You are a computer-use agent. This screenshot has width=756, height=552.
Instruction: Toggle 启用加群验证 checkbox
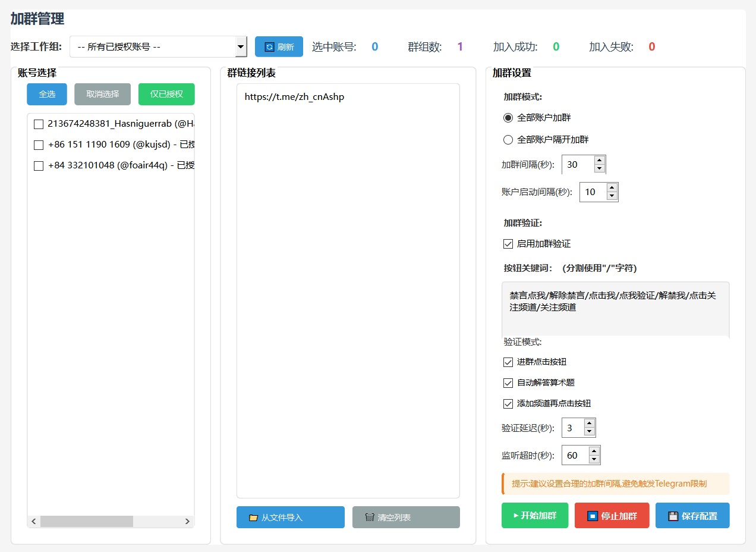click(x=508, y=244)
